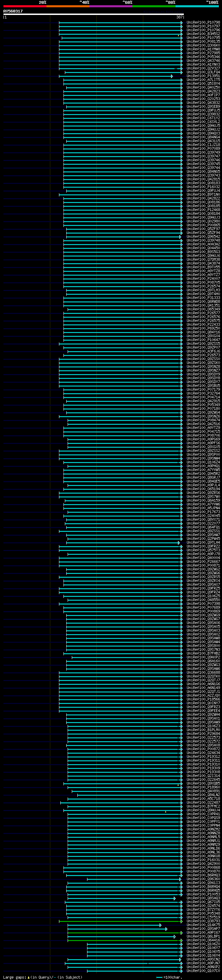The image size is (222, 980).
Task: Click the query end position 387
Action: [179, 17]
